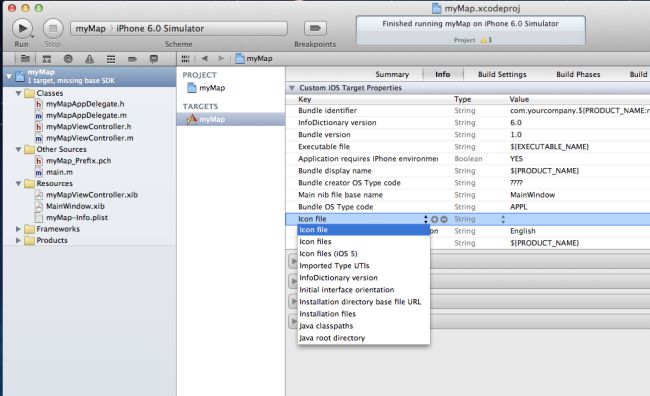Image resolution: width=650 pixels, height=396 pixels.
Task: Open Icon file key name stepper
Action: pos(425,219)
